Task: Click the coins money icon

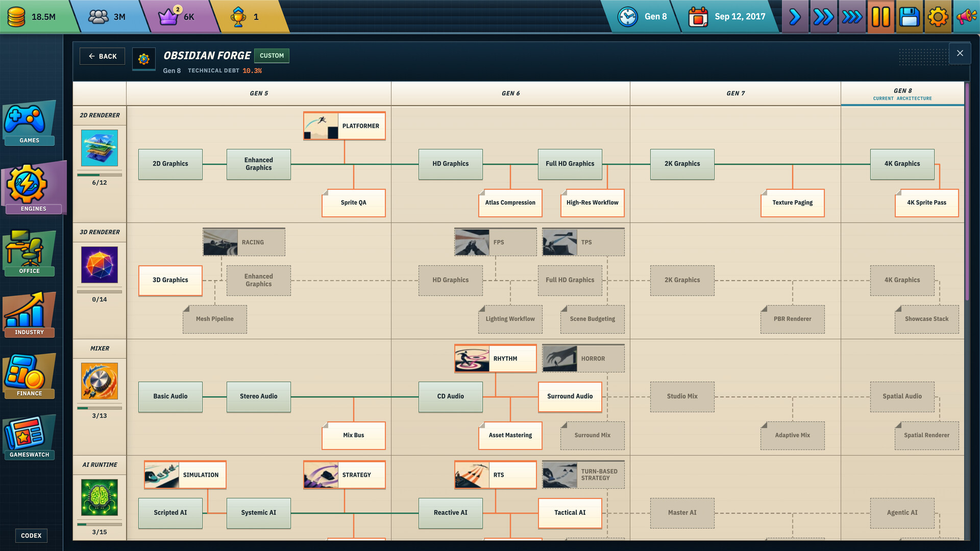Action: tap(16, 17)
